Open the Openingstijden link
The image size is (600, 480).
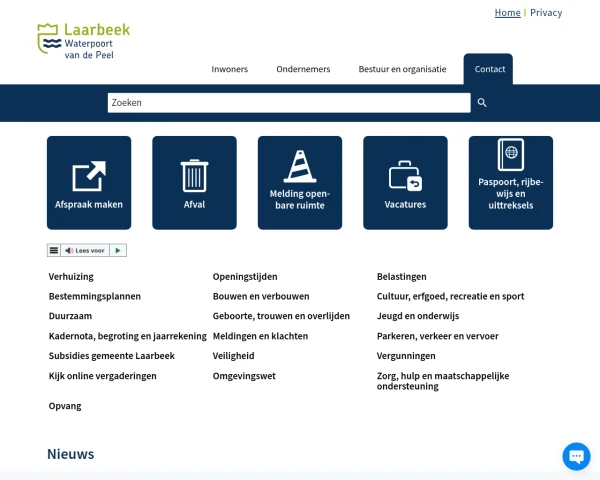[245, 277]
